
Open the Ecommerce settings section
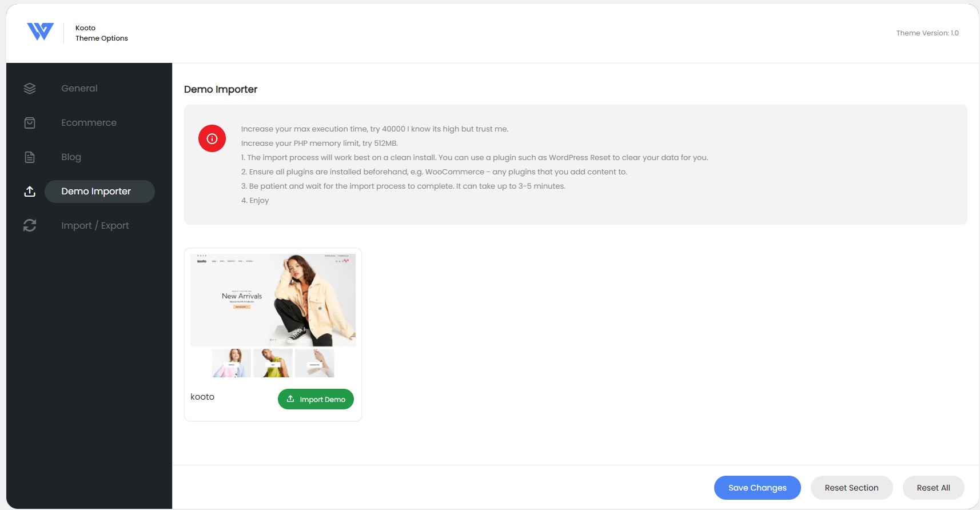click(89, 123)
